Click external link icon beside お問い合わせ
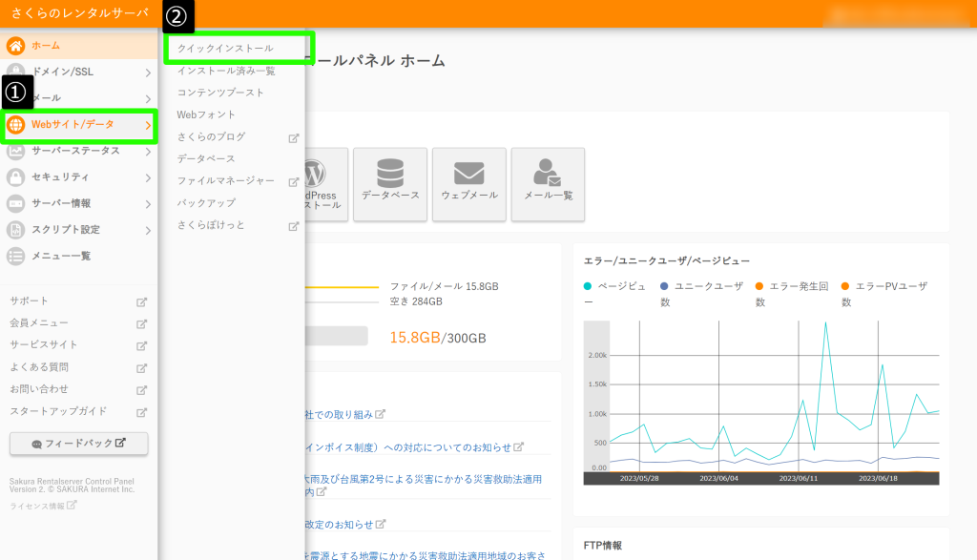 (141, 390)
